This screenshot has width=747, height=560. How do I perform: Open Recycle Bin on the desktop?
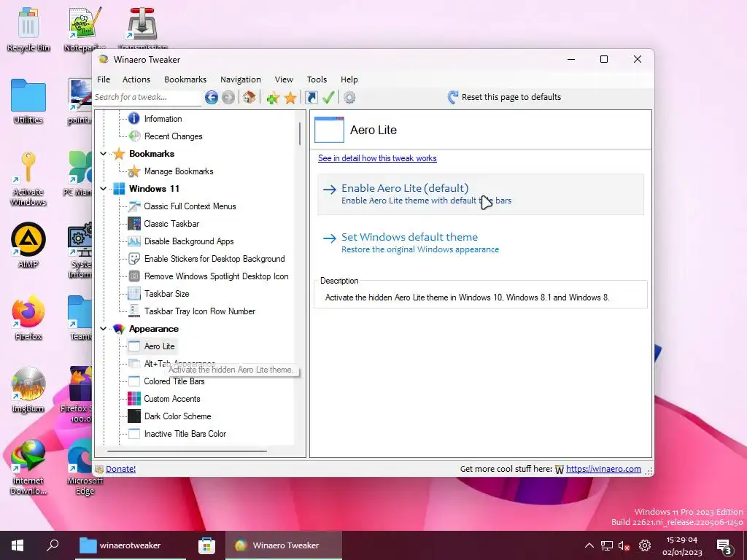[x=28, y=29]
